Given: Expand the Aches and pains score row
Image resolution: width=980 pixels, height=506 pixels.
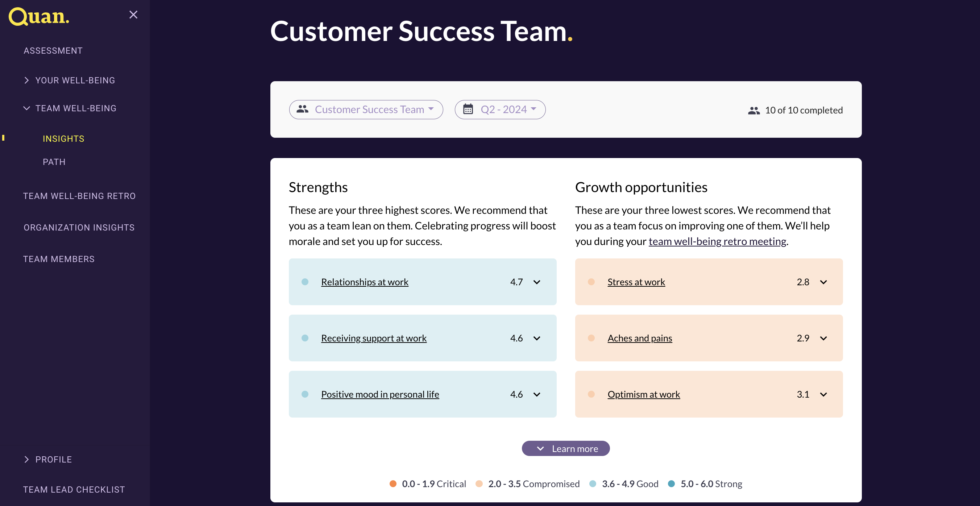Looking at the screenshot, I should point(824,338).
